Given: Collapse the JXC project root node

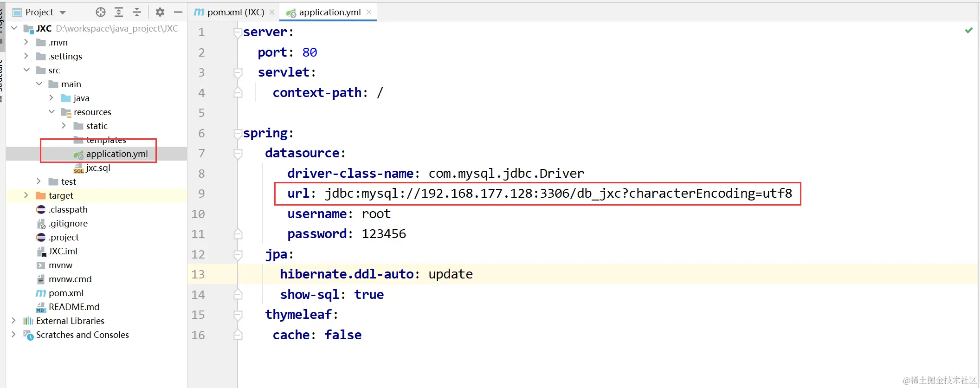Looking at the screenshot, I should click(x=14, y=28).
